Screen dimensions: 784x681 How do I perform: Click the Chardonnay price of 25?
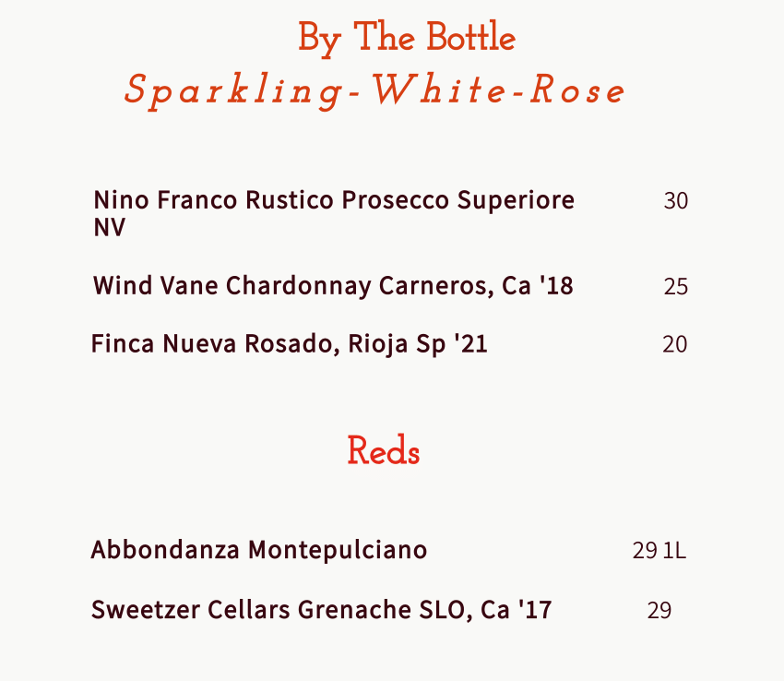676,287
